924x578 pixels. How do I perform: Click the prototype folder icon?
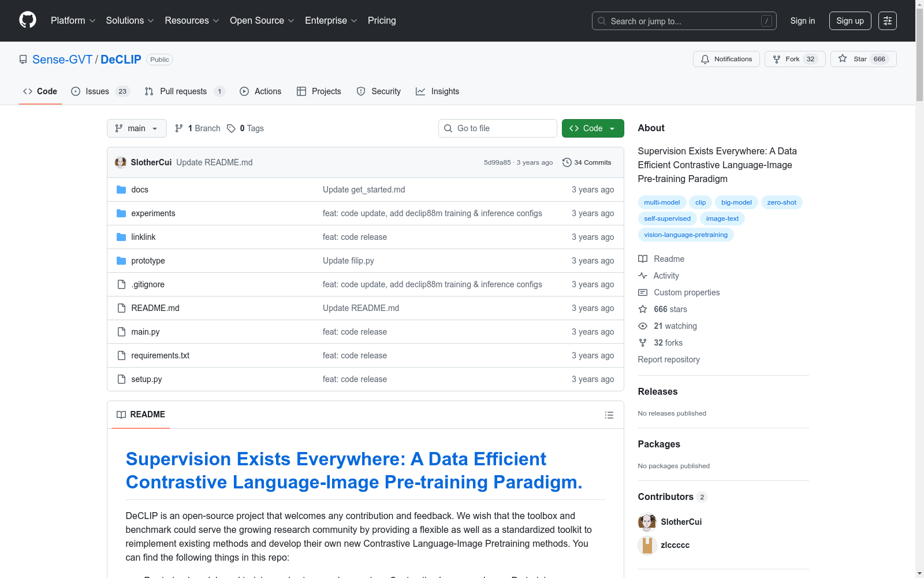[121, 261]
